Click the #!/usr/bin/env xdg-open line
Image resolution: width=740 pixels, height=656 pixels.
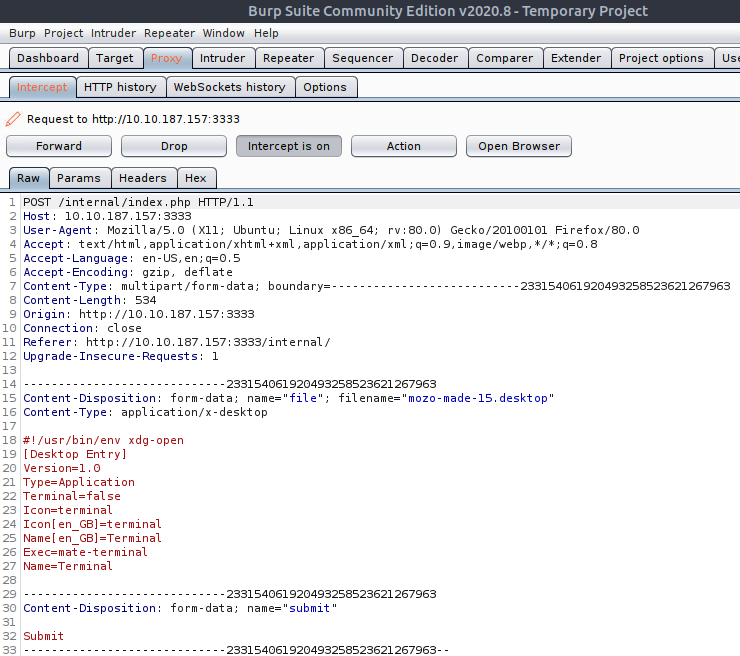(103, 440)
